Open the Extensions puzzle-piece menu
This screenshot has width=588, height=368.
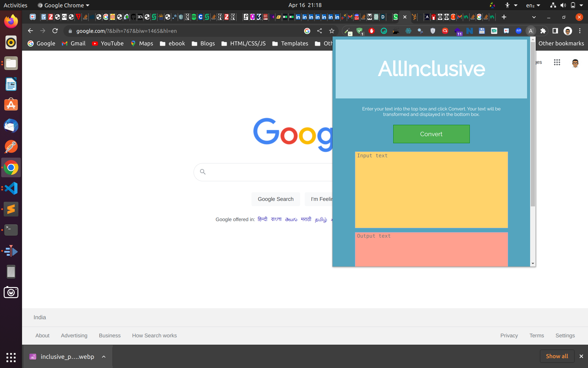[543, 31]
